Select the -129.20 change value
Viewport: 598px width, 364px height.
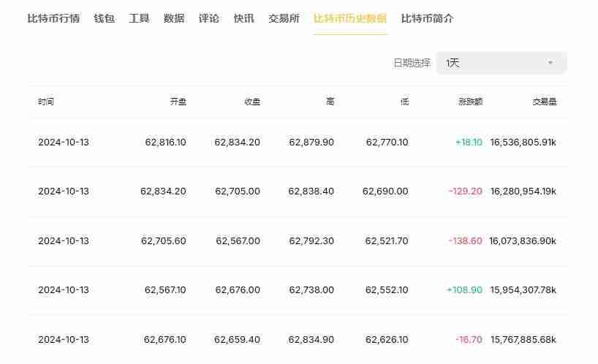(466, 192)
